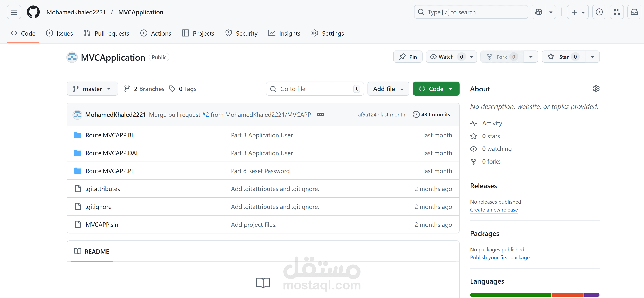
Task: Toggle Star on this repository
Action: tap(563, 57)
